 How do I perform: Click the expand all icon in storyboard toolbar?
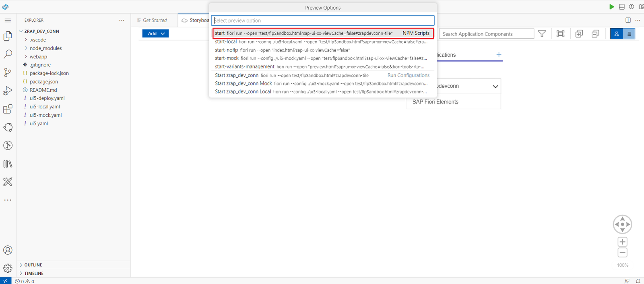579,34
